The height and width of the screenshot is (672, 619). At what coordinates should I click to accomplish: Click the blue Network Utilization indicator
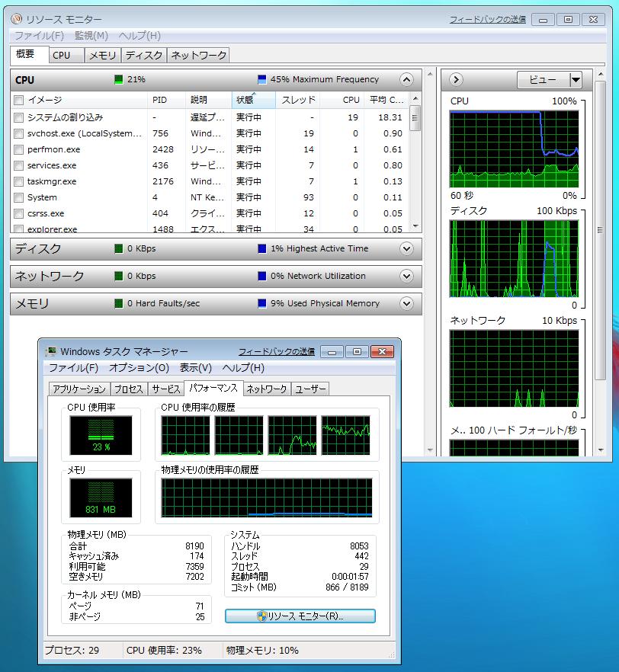pos(262,276)
